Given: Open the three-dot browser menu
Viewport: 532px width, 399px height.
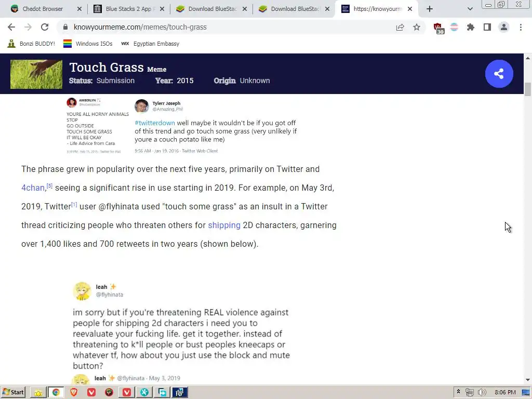Looking at the screenshot, I should 521,27.
